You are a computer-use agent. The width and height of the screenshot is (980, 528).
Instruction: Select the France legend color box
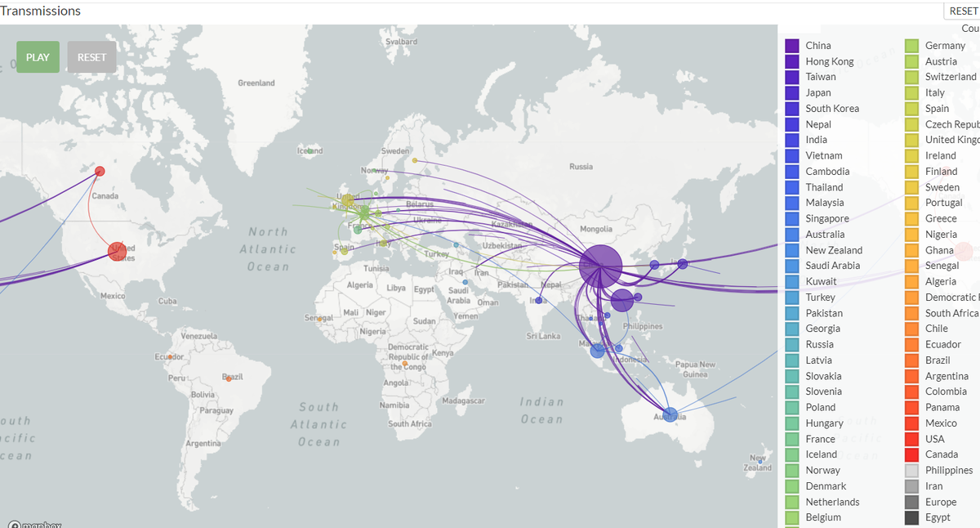click(791, 439)
